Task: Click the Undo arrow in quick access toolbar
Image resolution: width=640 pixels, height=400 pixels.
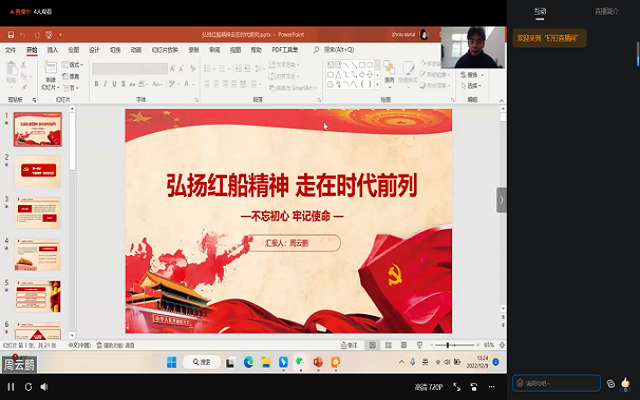Action: [23, 35]
